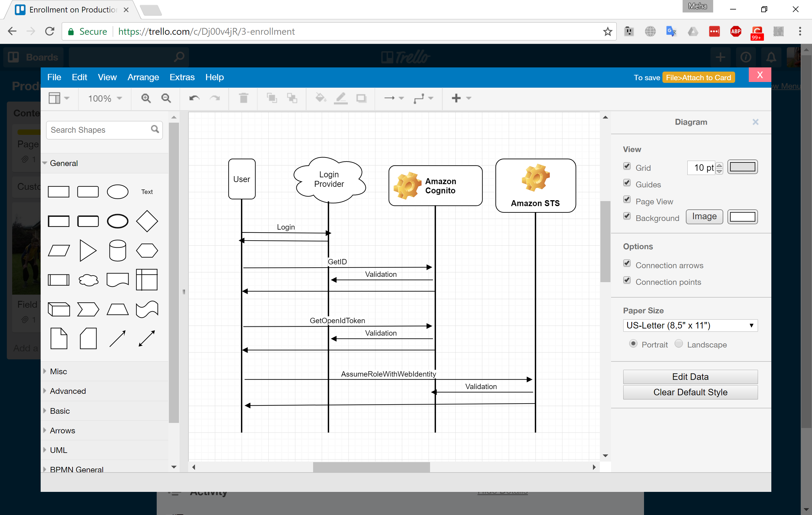Click the line color pencil icon
The image size is (812, 515).
[341, 98]
